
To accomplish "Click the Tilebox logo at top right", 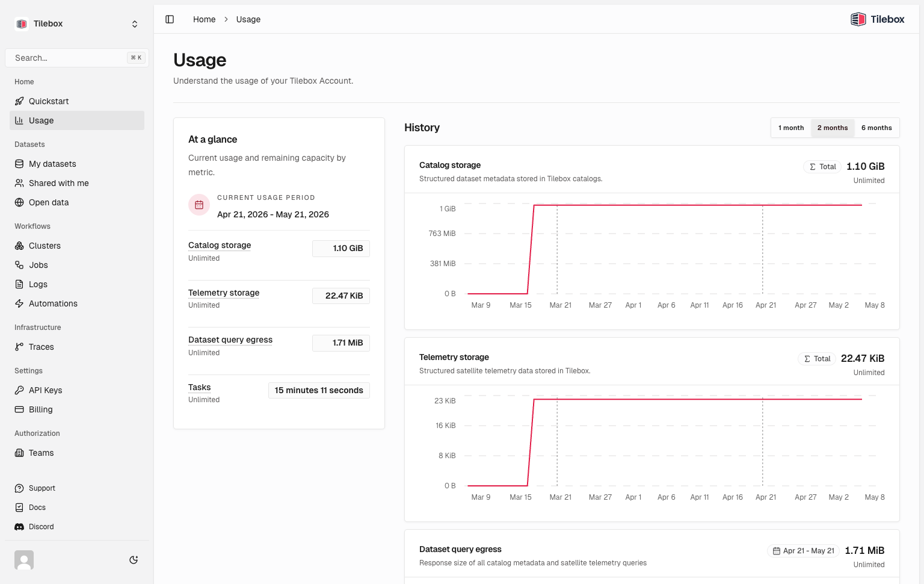I will pyautogui.click(x=877, y=19).
